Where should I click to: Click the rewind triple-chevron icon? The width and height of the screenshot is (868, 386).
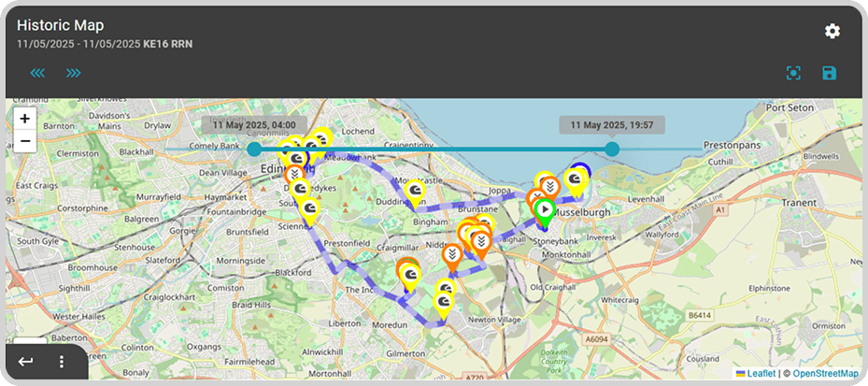pos(37,73)
